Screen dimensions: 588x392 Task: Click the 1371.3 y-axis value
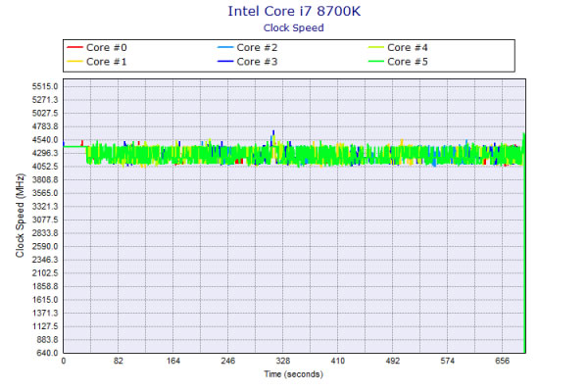point(45,313)
